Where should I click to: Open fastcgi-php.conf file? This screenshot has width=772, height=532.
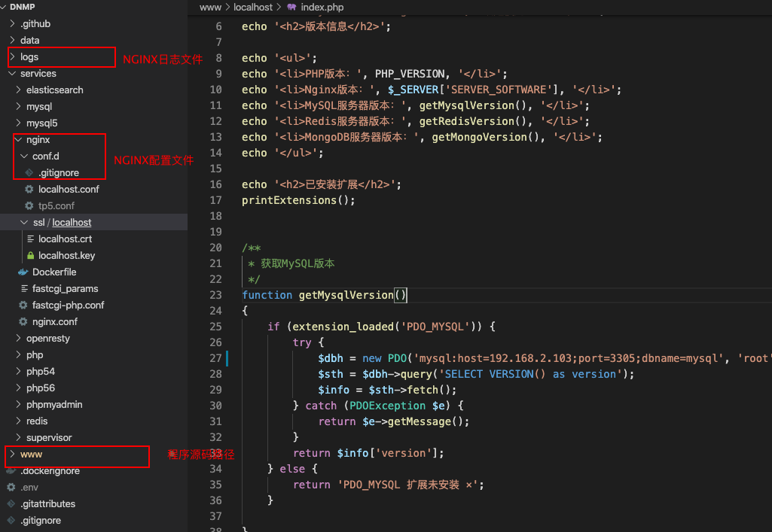[68, 305]
